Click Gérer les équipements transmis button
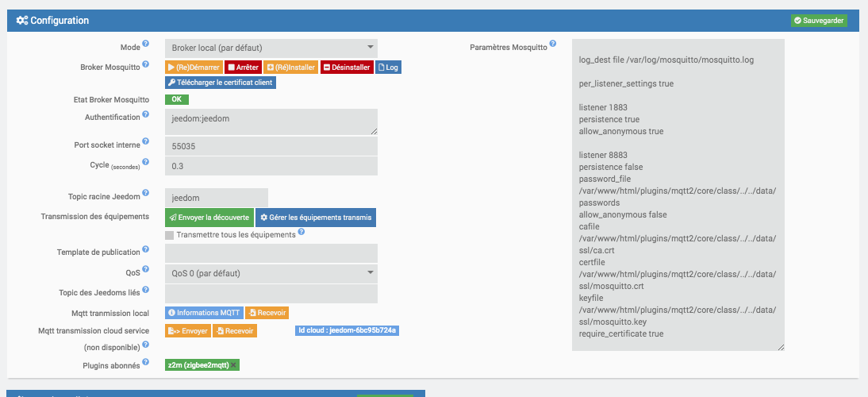Screen dimensions: 868x397 (x=316, y=218)
